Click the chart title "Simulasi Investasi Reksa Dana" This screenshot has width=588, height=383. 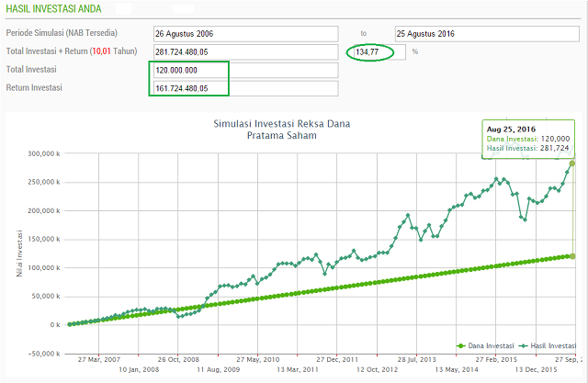click(x=281, y=123)
